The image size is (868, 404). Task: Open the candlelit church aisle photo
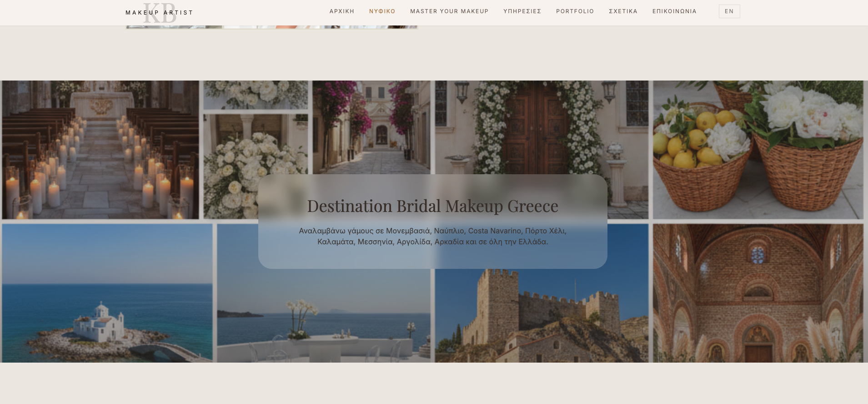click(x=100, y=150)
